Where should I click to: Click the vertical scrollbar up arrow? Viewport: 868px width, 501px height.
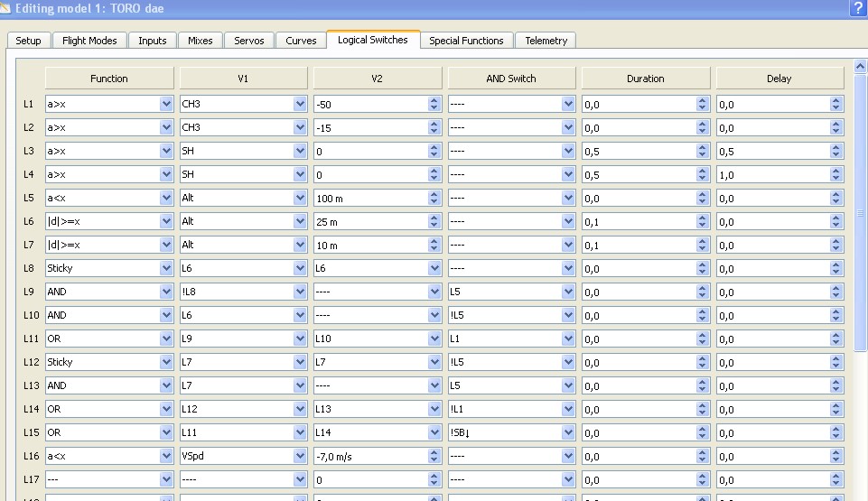tap(860, 67)
